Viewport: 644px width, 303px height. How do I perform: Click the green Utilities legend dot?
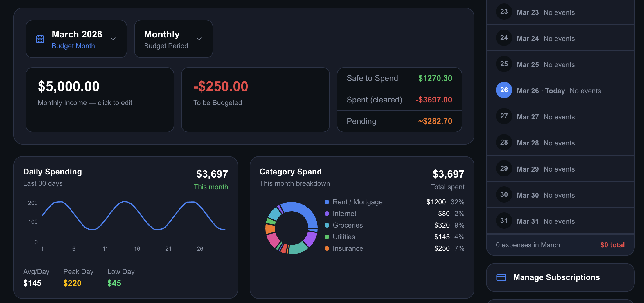pyautogui.click(x=327, y=237)
